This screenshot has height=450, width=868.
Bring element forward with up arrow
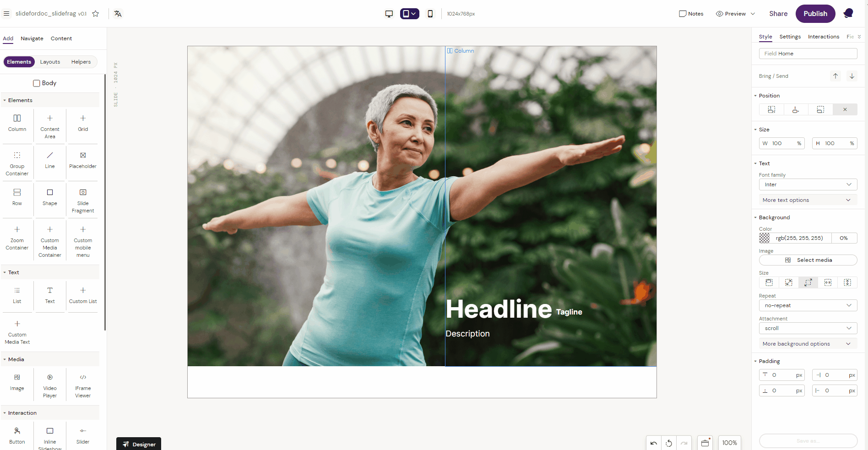(835, 76)
